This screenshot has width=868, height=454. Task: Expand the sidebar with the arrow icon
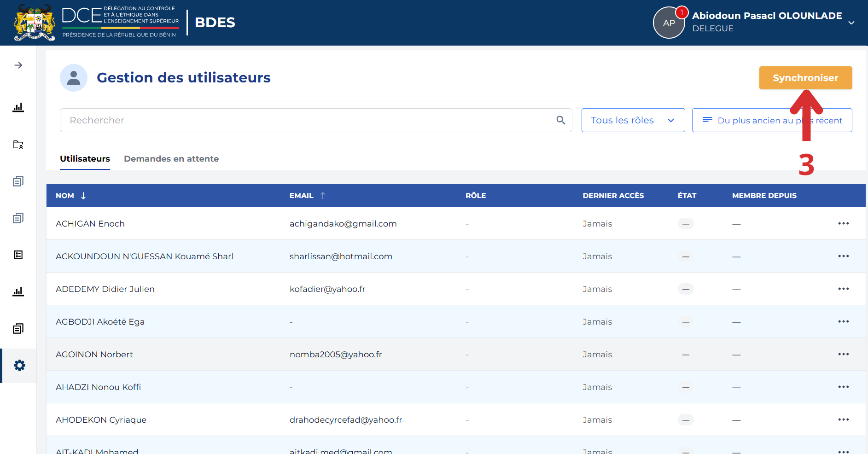click(18, 65)
